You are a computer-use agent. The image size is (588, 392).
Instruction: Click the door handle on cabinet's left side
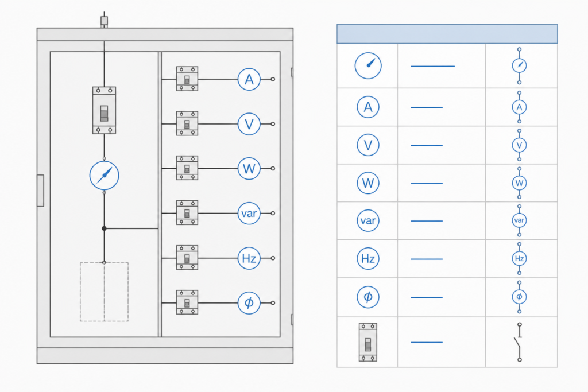(41, 191)
